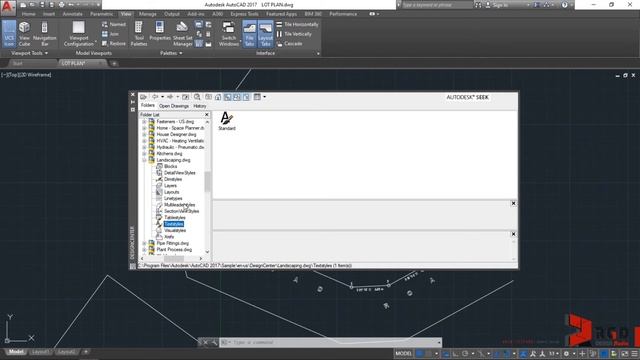Screen dimensions: 640x360
Task: Open the Sheet Set Manager
Action: click(x=182, y=34)
